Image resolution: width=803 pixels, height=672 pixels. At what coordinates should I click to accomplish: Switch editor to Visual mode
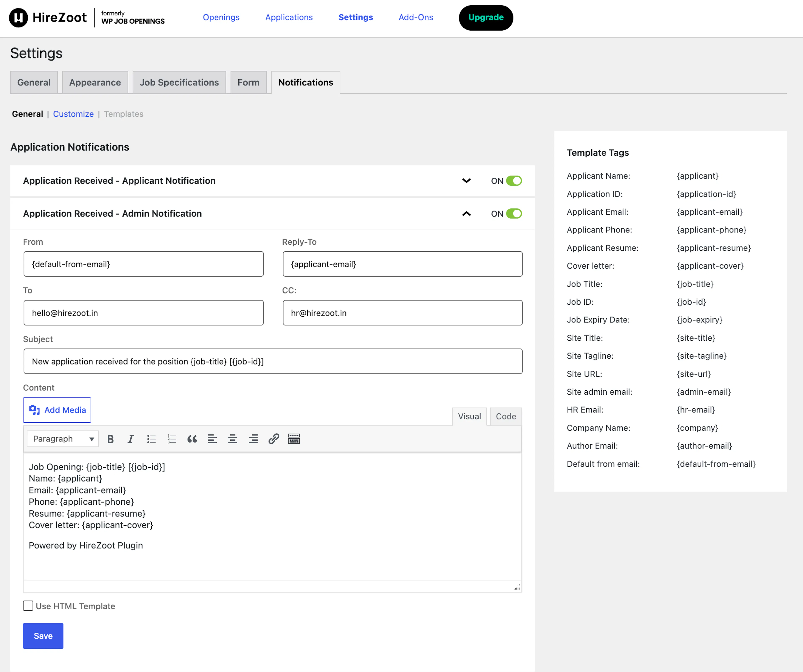pyautogui.click(x=469, y=417)
